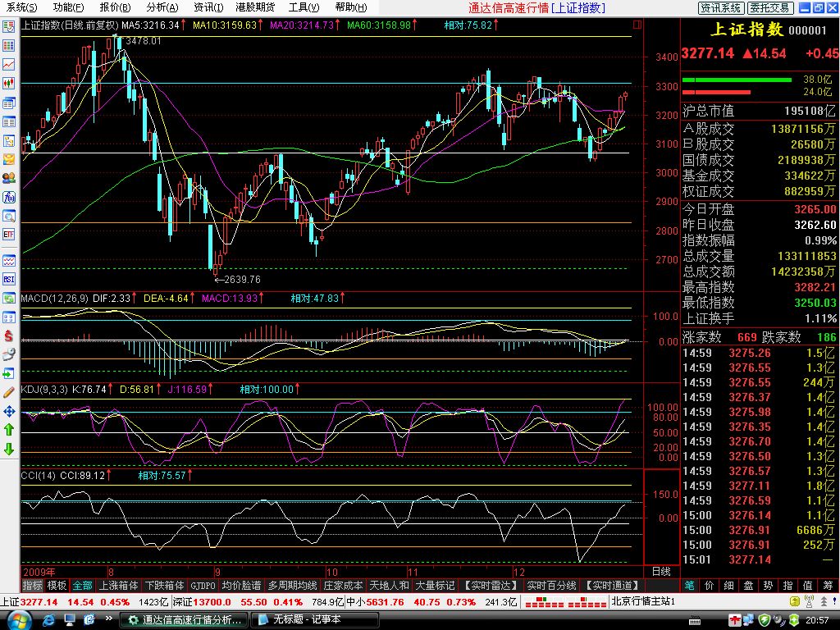Image resolution: width=840 pixels, height=630 pixels.
Task: Click the 日线 period label
Action: (x=660, y=572)
